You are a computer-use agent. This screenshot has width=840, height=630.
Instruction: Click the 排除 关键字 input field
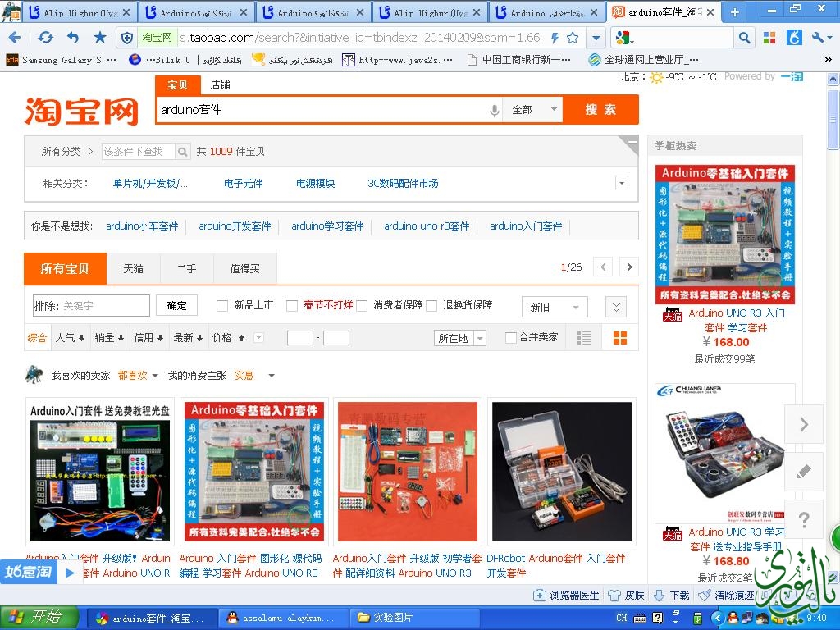coord(91,305)
